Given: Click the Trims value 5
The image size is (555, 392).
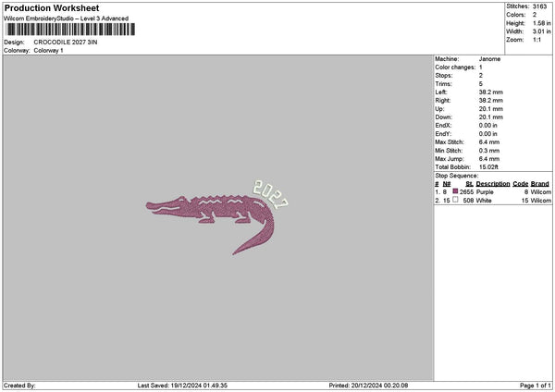Looking at the screenshot, I should 481,84.
